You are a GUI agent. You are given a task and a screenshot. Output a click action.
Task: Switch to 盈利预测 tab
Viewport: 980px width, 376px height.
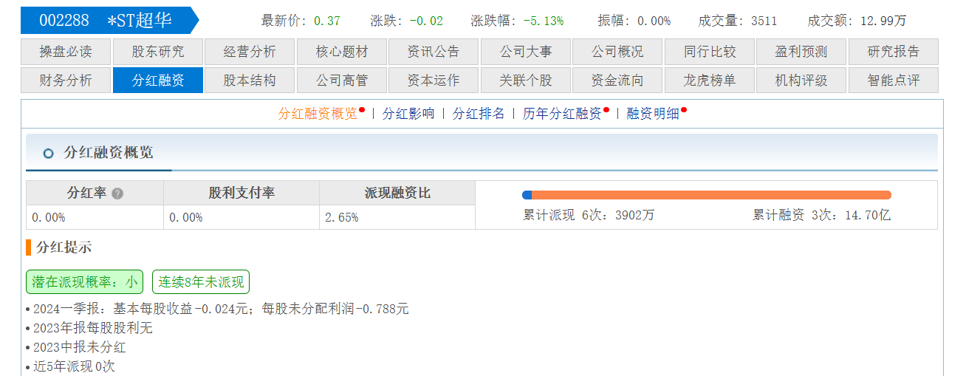(x=801, y=52)
